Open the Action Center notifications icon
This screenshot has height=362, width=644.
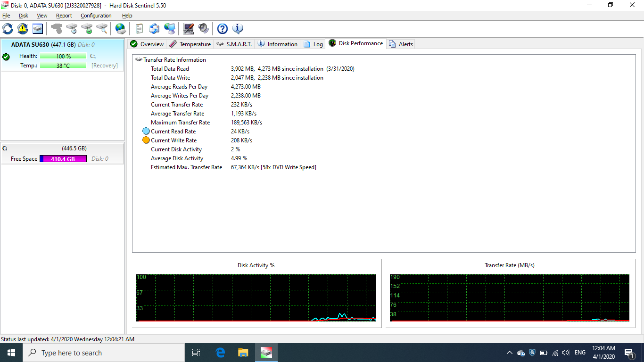click(x=629, y=353)
